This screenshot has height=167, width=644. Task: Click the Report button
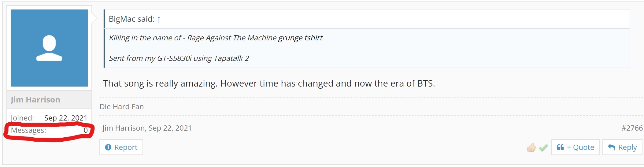coord(121,147)
